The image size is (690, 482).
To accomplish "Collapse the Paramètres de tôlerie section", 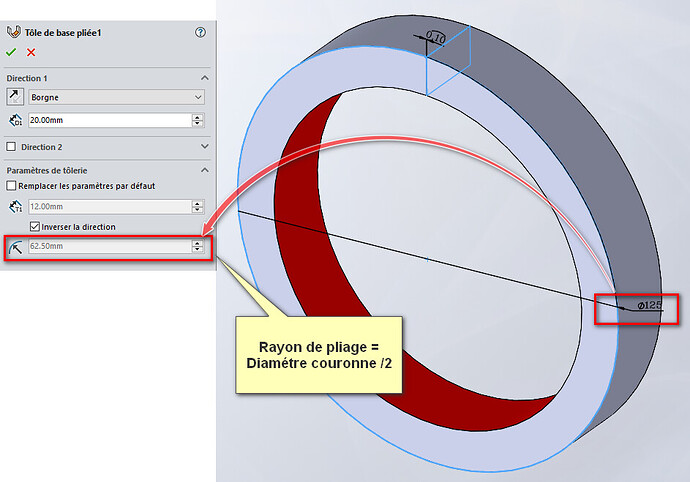I will point(204,170).
